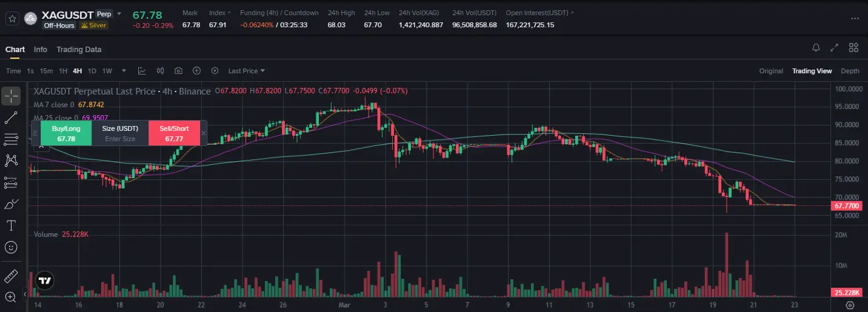868x312 pixels.
Task: Take a chart snapshot with camera icon
Action: (x=178, y=71)
